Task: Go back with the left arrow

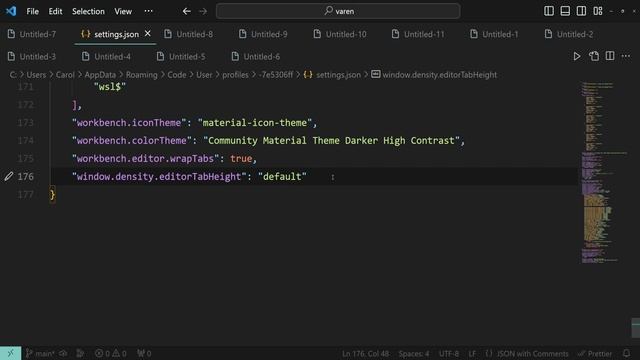Action: (x=187, y=11)
